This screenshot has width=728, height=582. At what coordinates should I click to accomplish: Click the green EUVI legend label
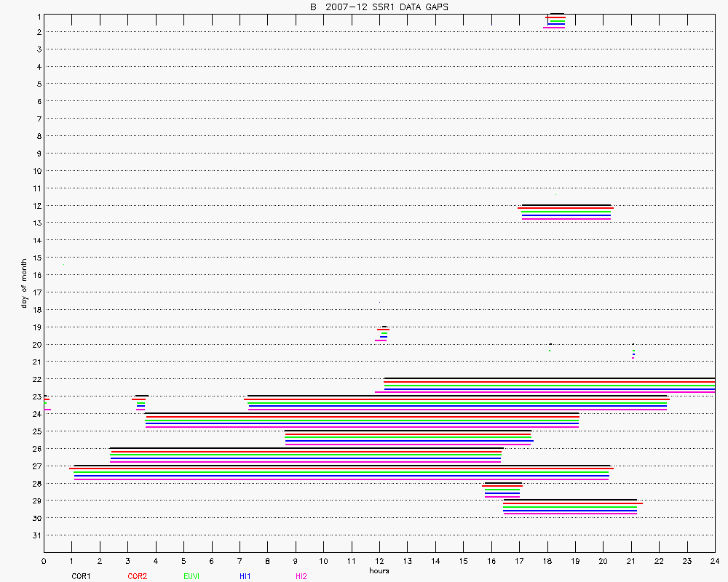191,576
